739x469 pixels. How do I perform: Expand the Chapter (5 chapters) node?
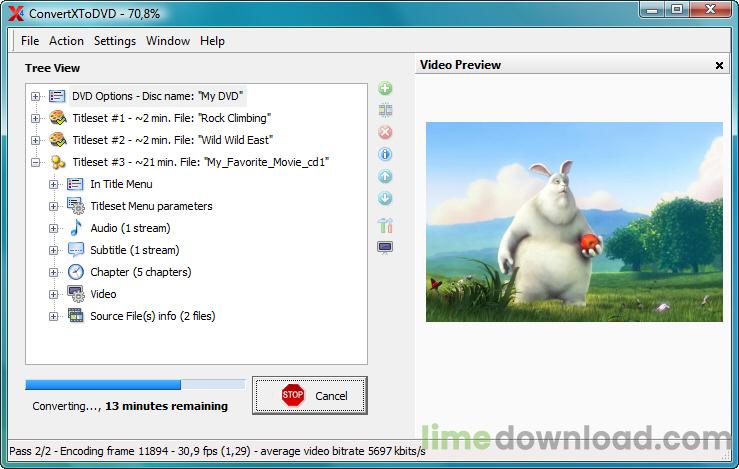(x=53, y=272)
